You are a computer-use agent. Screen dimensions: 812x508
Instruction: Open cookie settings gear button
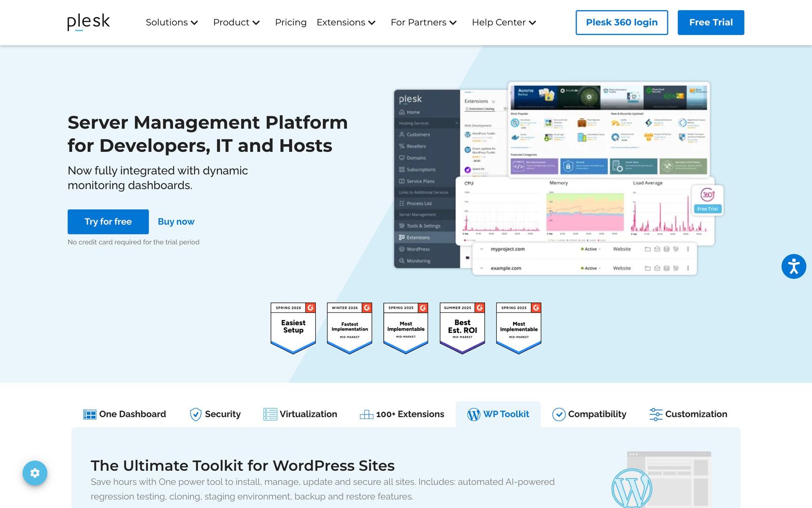tap(35, 473)
